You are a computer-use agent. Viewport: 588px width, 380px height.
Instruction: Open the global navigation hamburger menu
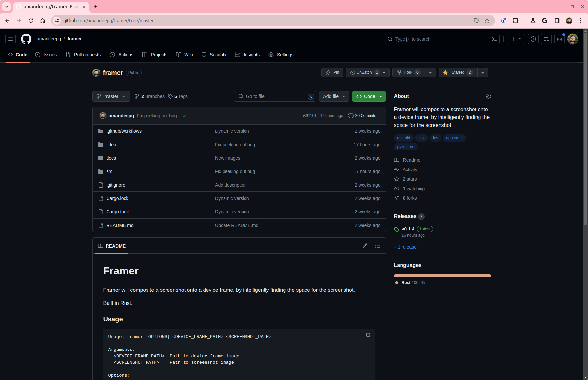click(x=10, y=39)
